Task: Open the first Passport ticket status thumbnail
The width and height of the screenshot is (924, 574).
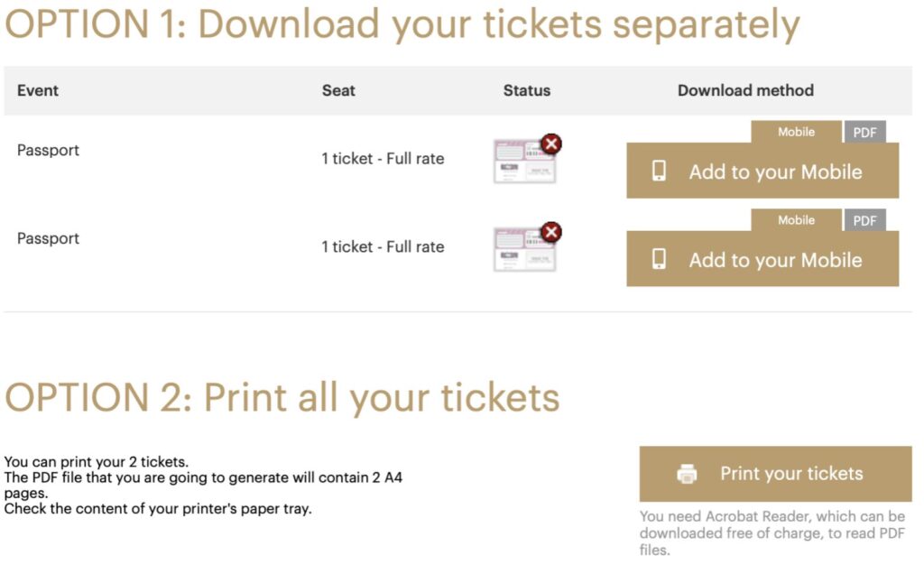Action: 524,162
